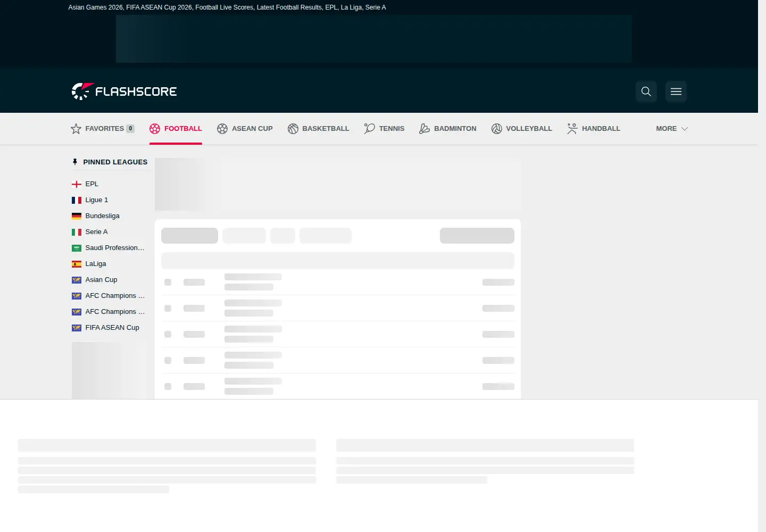Click the Favorites star icon
This screenshot has width=766, height=532.
click(76, 129)
